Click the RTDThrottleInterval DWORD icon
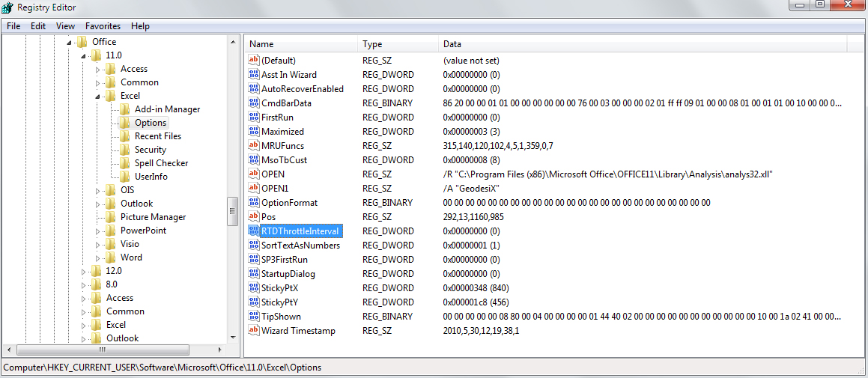868x378 pixels. click(254, 231)
